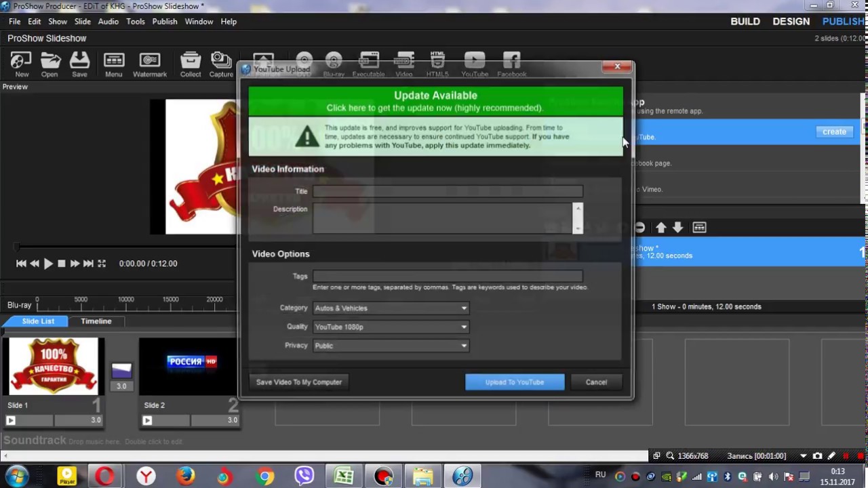Click the HTML5 publish icon
Image resolution: width=868 pixels, height=488 pixels.
437,65
